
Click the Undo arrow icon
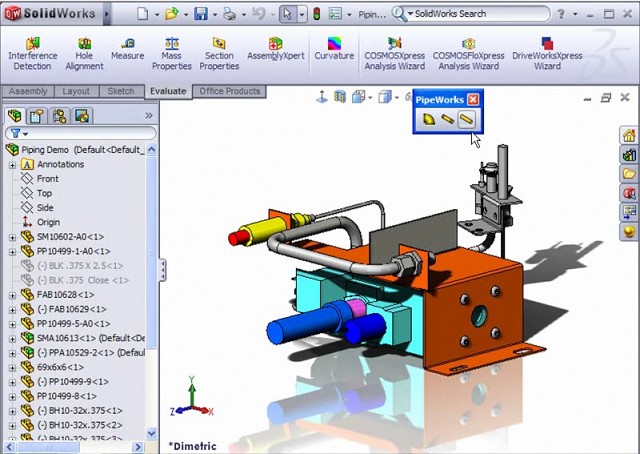[258, 14]
